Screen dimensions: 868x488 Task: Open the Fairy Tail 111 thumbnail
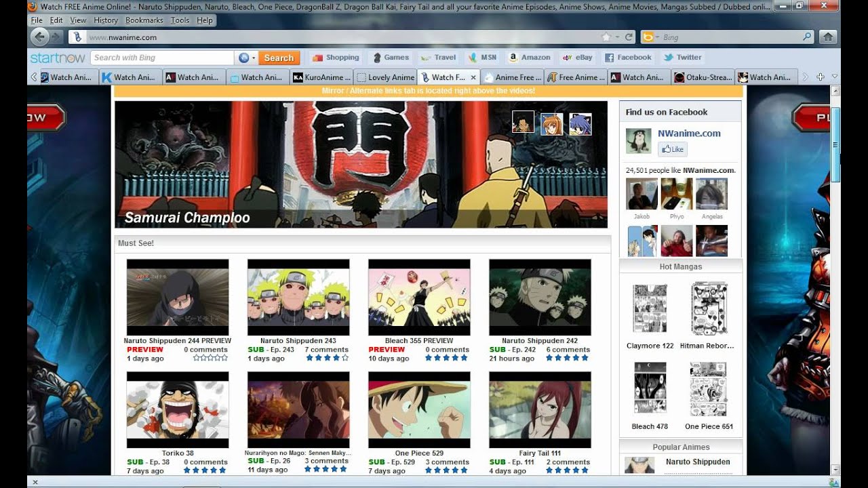540,410
